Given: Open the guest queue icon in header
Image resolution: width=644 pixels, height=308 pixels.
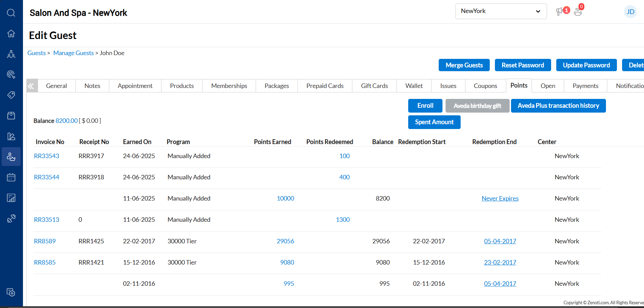Looking at the screenshot, I should point(578,12).
